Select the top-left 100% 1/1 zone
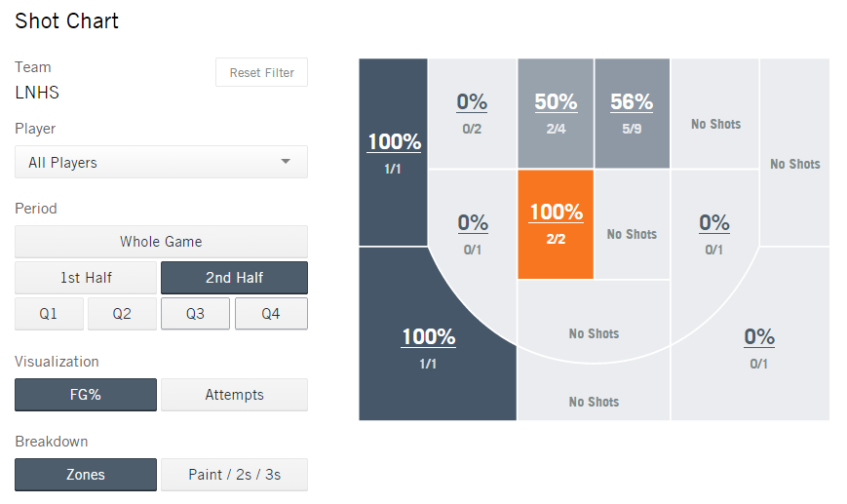The height and width of the screenshot is (504, 847). click(x=394, y=151)
